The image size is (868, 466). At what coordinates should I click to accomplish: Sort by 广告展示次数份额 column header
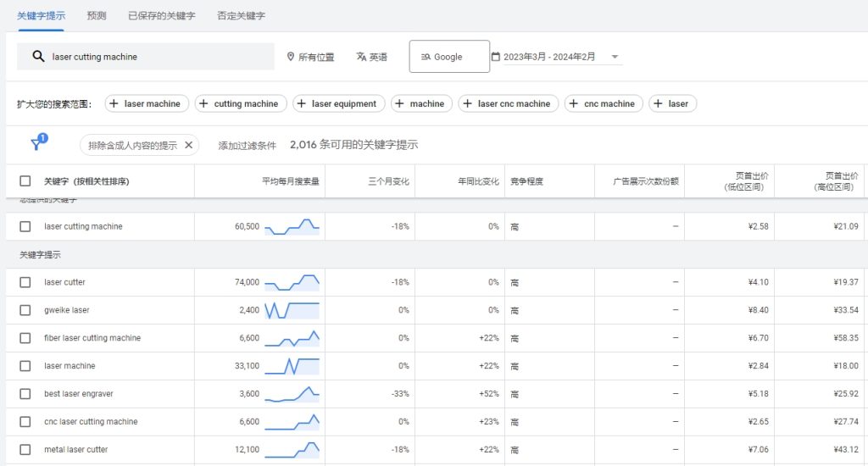(645, 181)
